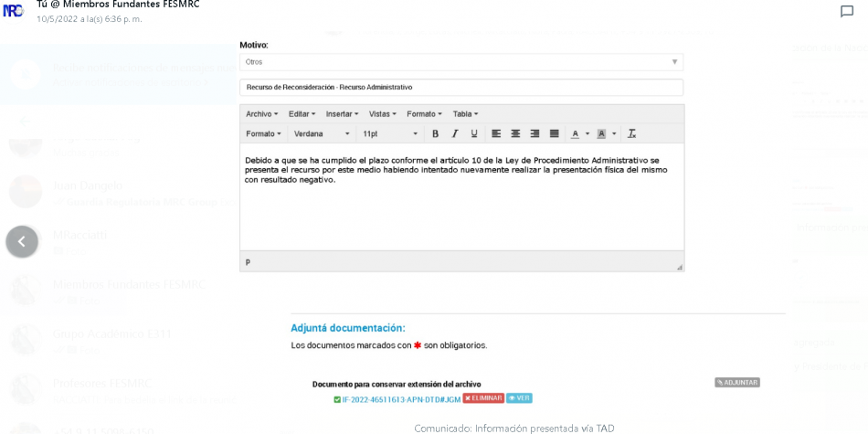
Task: Open the Verdana font family dropdown
Action: coord(322,133)
